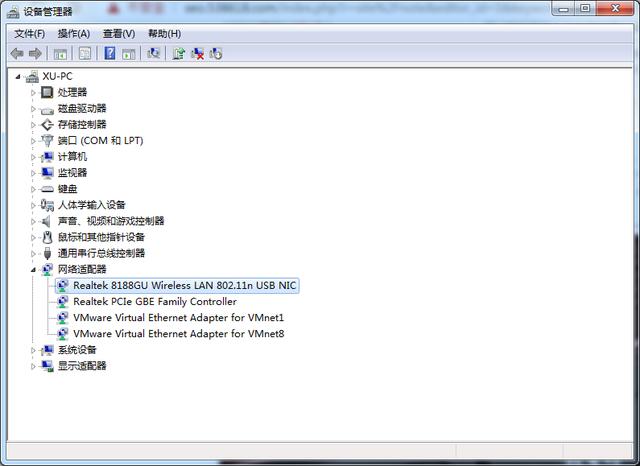Select Realtek 8188GU Wireless LAN adapter

[x=184, y=285]
